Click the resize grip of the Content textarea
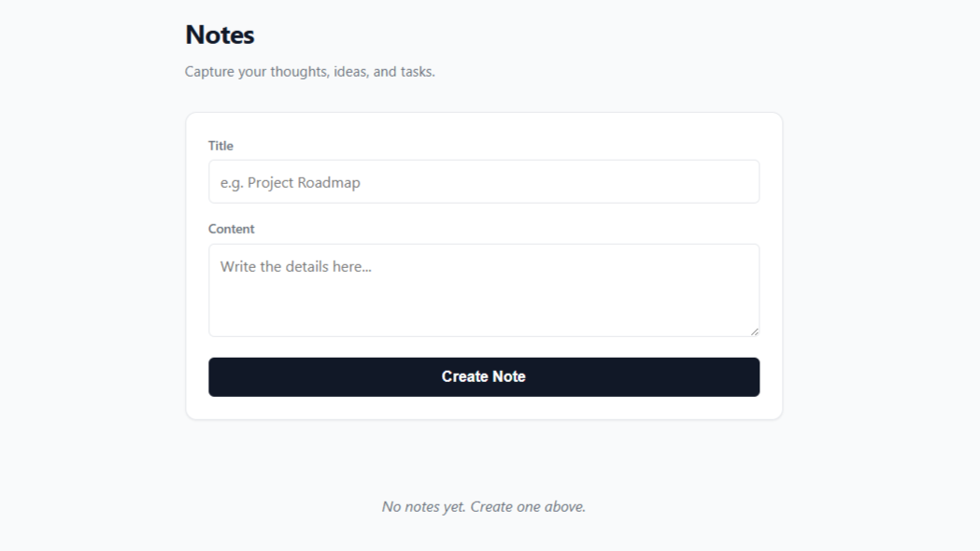Viewport: 980px width, 551px height. coord(755,330)
